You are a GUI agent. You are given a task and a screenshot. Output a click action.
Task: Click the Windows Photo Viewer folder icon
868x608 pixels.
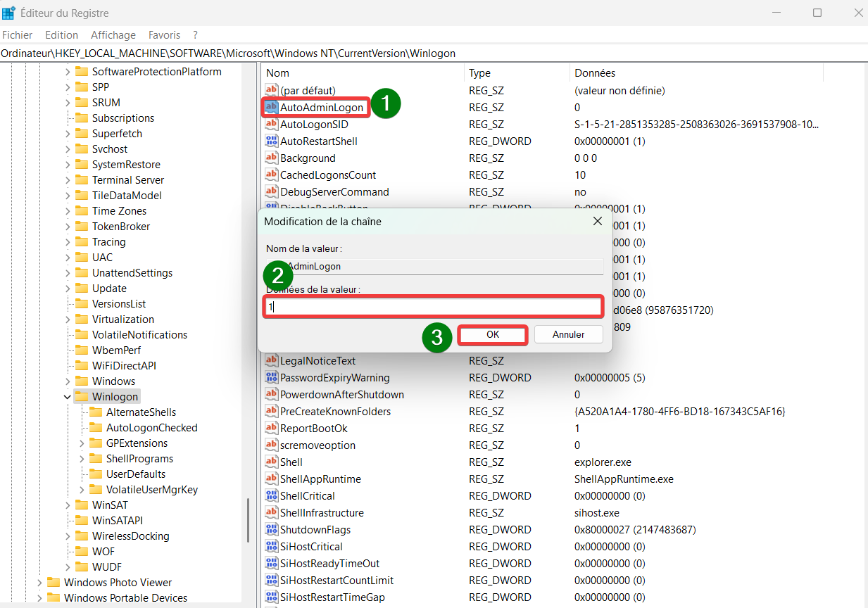54,583
